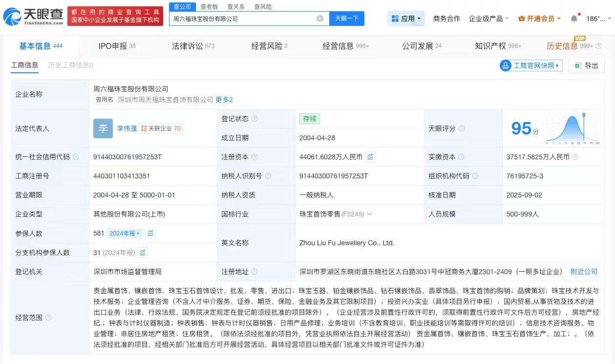Open trend chart icon beside 参保人数
Screen dimensions: 615x364
point(150,233)
